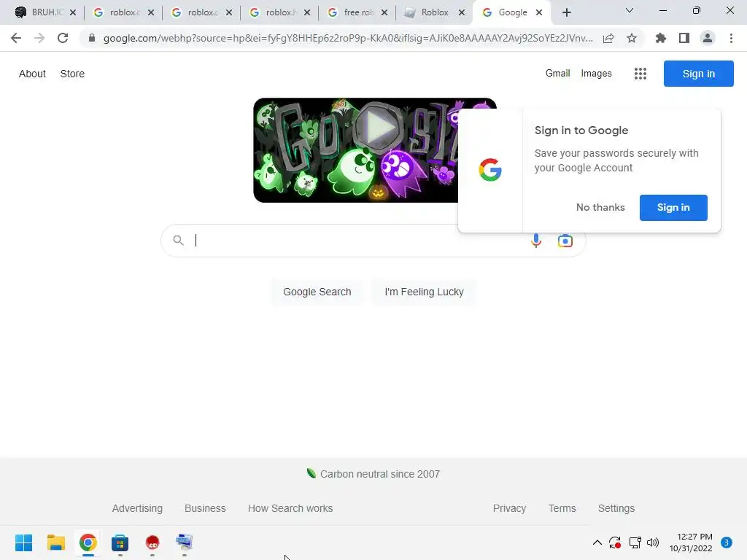
Task: Click Sign in inside the popup
Action: click(x=673, y=208)
